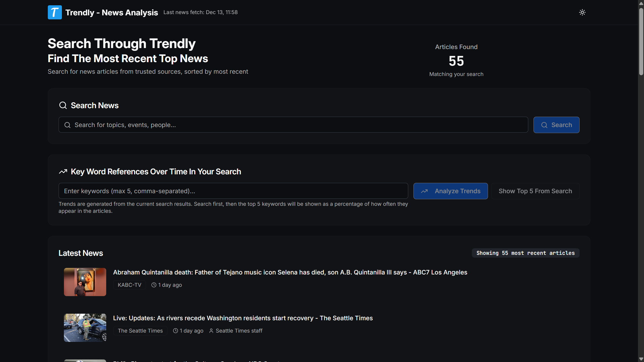644x362 pixels.
Task: Click the magnifier icon inside search field
Action: (x=67, y=125)
